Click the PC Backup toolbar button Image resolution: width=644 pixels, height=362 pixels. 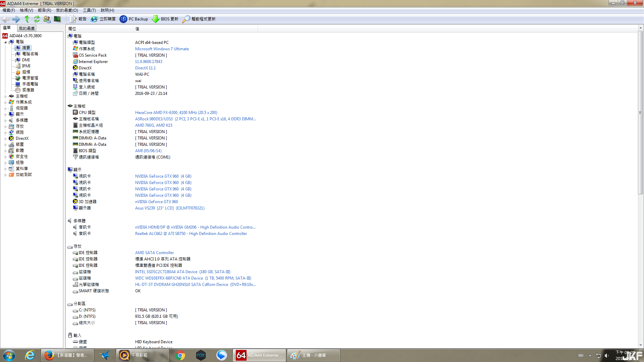click(x=134, y=19)
